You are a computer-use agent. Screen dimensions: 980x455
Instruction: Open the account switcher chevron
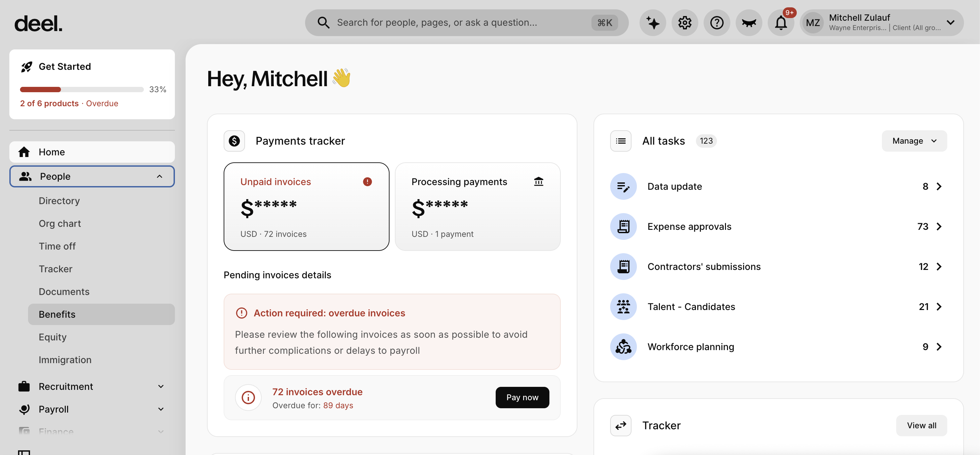point(950,22)
